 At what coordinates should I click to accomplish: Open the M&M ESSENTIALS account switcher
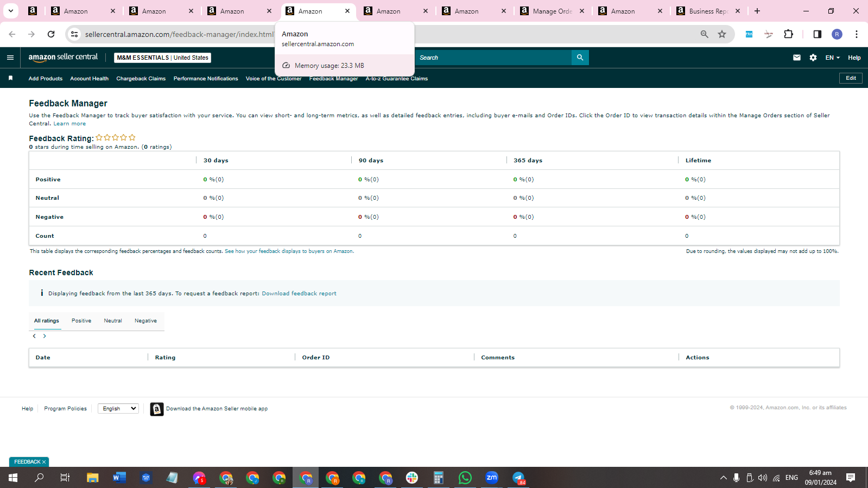point(163,58)
